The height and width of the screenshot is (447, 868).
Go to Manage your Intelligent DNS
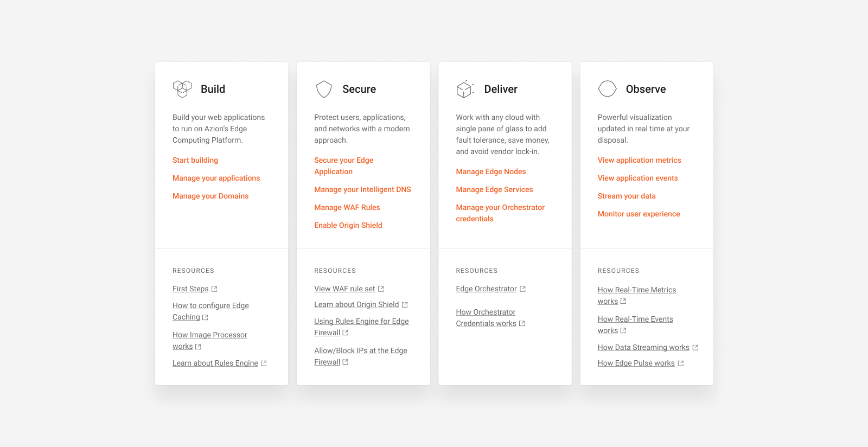[x=362, y=189]
